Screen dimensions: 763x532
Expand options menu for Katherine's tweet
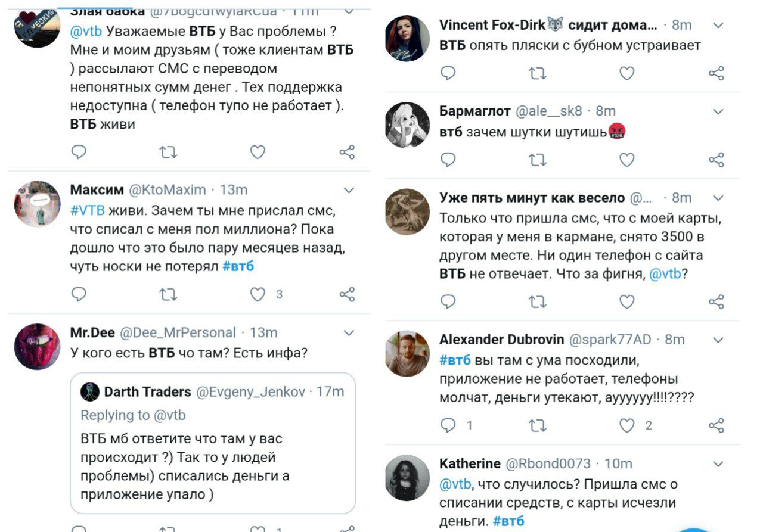coord(718,463)
